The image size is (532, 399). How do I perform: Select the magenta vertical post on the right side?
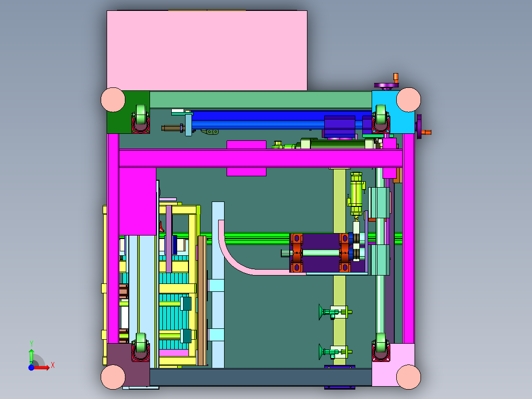pyautogui.click(x=409, y=238)
